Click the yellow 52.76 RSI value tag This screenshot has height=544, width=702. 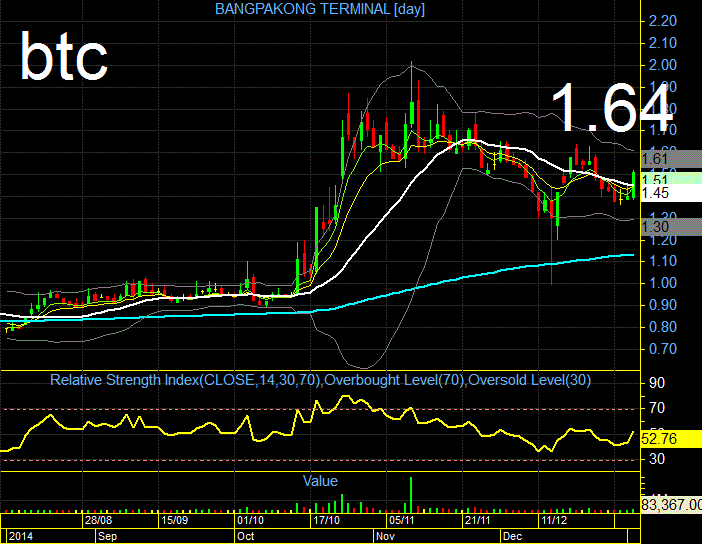pyautogui.click(x=671, y=438)
